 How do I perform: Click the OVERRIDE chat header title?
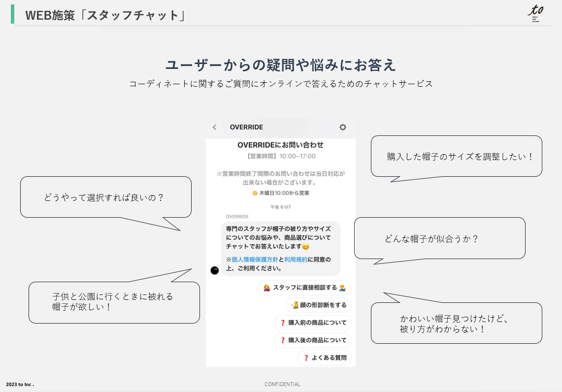tap(246, 127)
